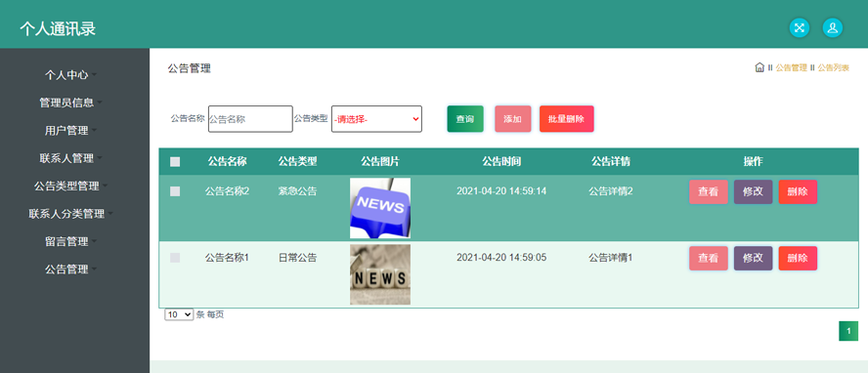Image resolution: width=868 pixels, height=373 pixels.
Task: Click 修改 for 公告名称2
Action: point(753,191)
